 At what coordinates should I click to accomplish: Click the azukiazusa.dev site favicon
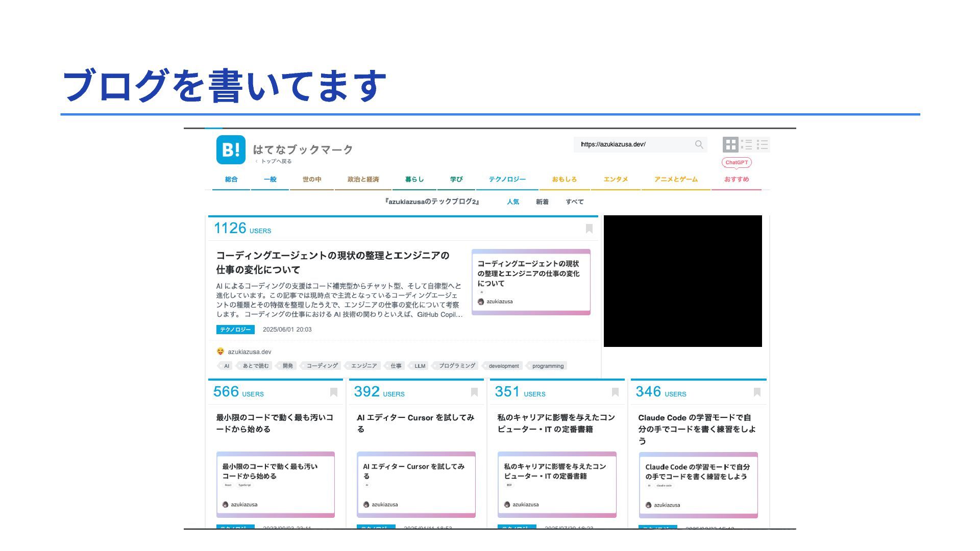click(220, 352)
